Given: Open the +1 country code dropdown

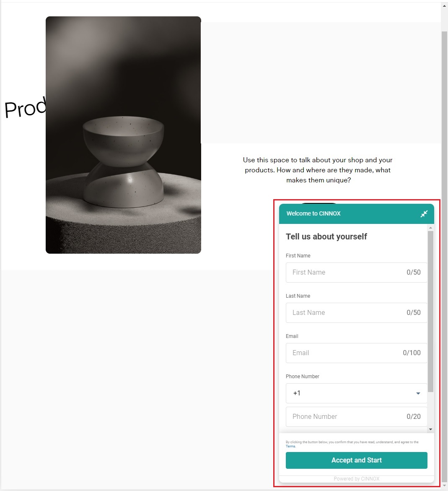Looking at the screenshot, I should (356, 393).
